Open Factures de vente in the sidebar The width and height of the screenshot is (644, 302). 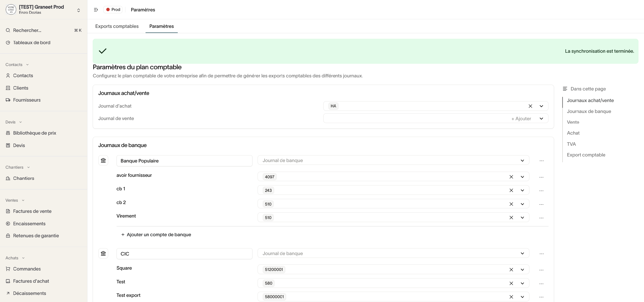click(32, 211)
